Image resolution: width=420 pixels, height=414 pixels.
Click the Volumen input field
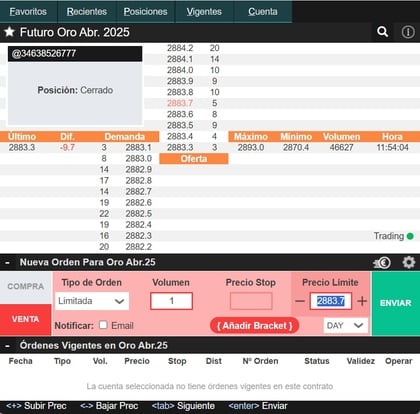(171, 301)
